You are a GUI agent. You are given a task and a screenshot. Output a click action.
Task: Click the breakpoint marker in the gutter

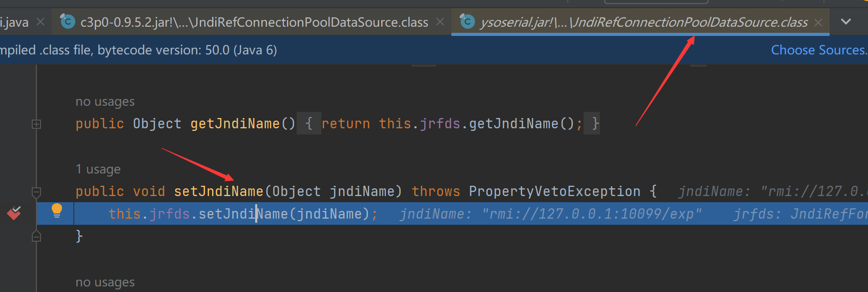click(14, 213)
